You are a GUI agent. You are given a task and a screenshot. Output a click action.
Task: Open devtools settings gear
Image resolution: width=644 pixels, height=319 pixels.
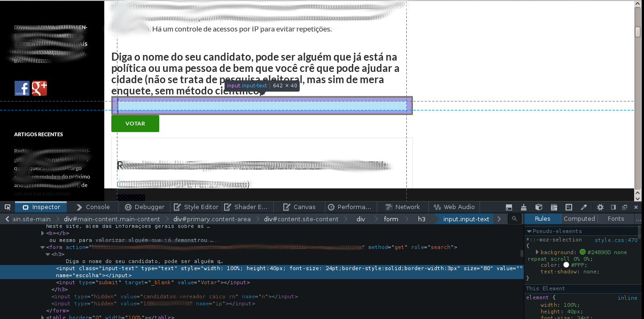point(600,207)
